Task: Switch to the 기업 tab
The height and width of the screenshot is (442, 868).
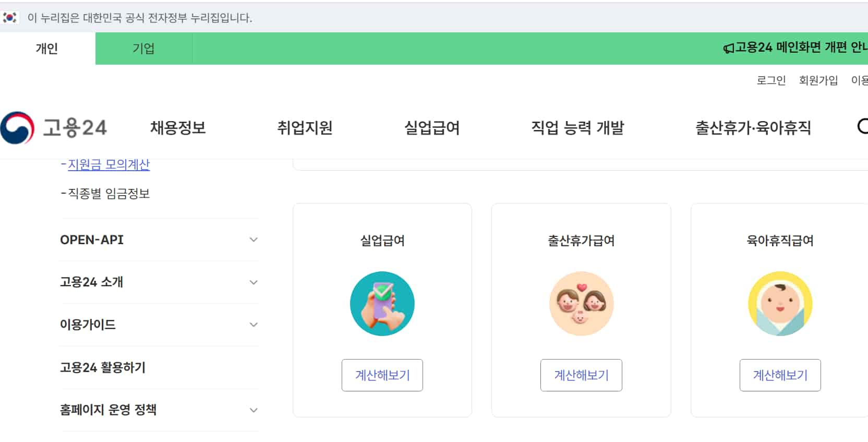Action: click(x=143, y=49)
